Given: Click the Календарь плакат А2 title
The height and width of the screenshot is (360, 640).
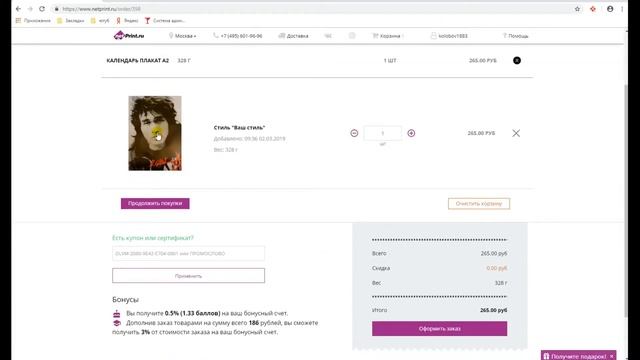Looking at the screenshot, I should [x=138, y=60].
